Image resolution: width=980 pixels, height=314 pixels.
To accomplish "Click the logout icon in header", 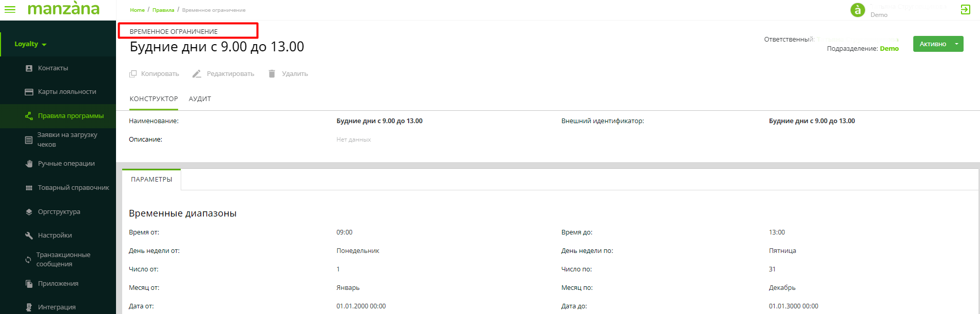I will [x=965, y=10].
